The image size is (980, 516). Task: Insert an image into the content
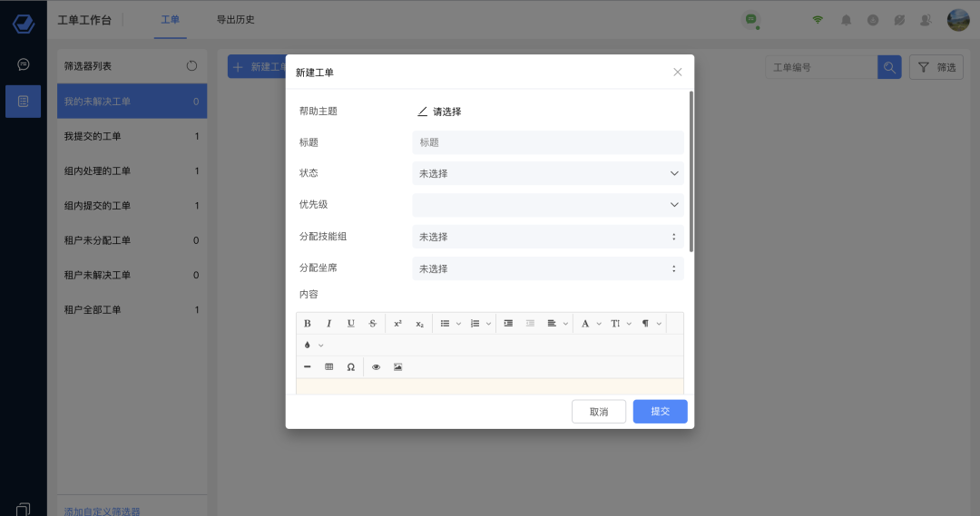coord(397,367)
